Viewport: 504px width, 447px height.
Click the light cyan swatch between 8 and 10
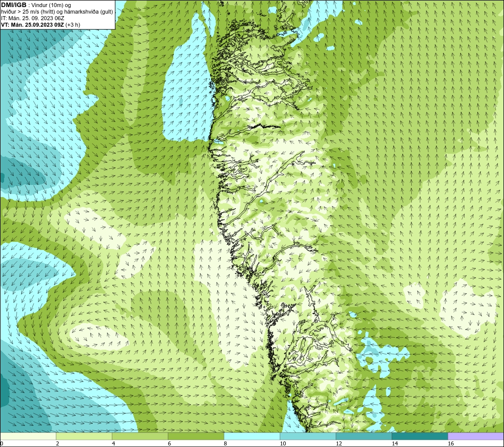click(x=252, y=436)
